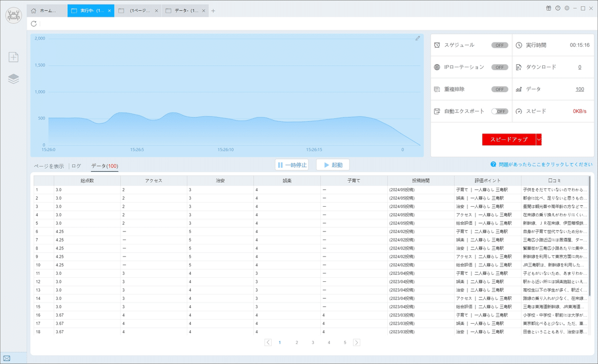Click the 娯楽 column header
The image size is (598, 364).
click(287, 180)
